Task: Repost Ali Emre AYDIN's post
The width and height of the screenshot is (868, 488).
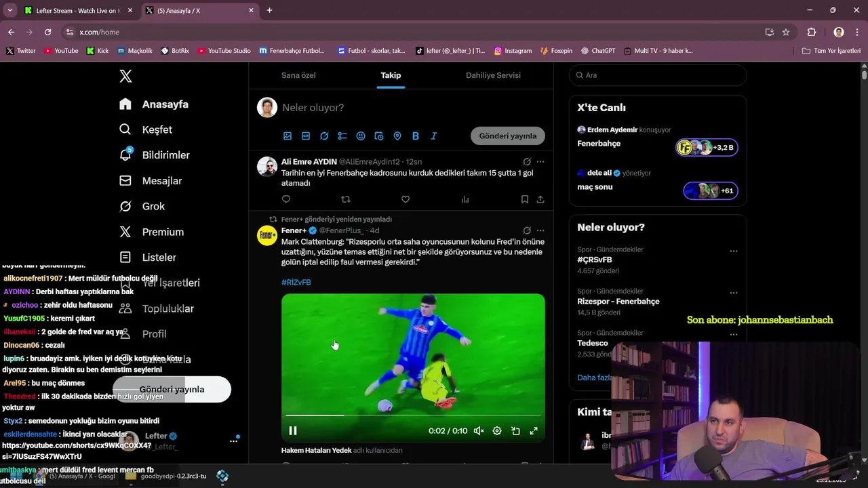Action: (x=346, y=199)
